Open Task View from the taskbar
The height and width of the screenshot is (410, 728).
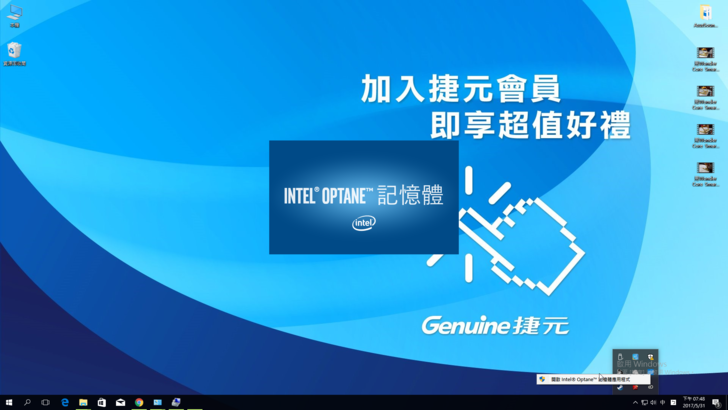(x=46, y=403)
